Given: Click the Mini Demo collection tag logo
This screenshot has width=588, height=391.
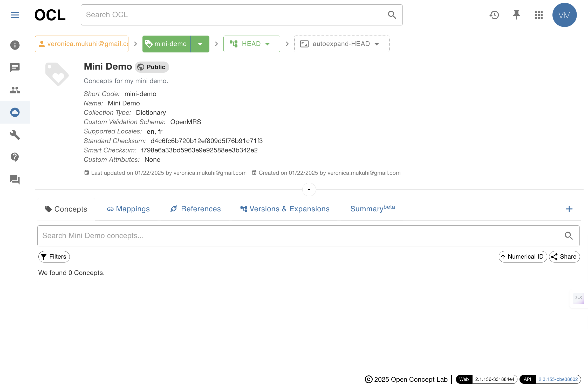Looking at the screenshot, I should click(x=57, y=74).
